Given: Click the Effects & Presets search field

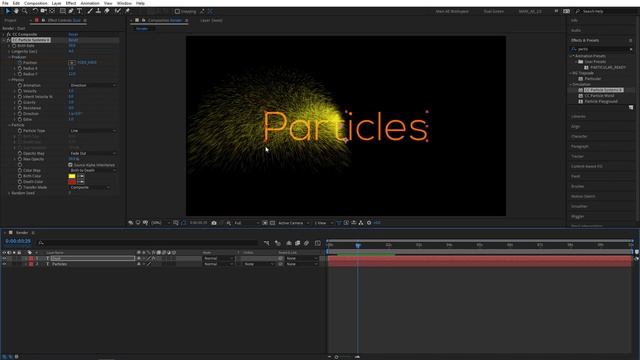Looking at the screenshot, I should coord(602,49).
